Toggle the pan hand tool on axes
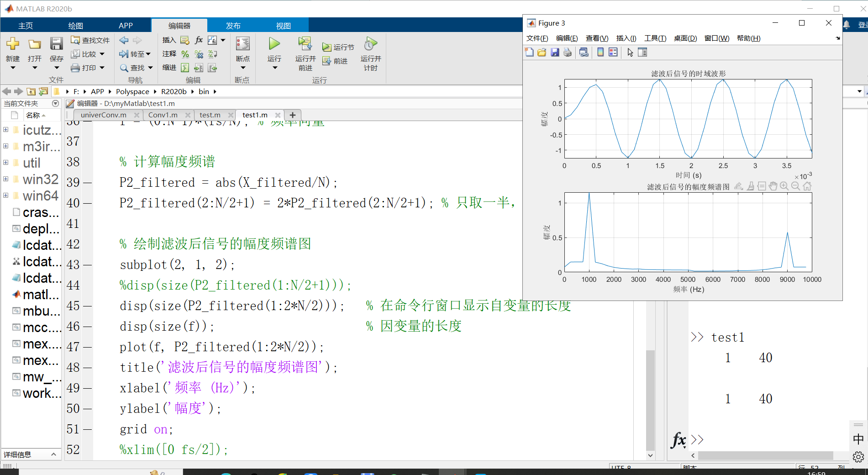868x475 pixels. pos(773,186)
